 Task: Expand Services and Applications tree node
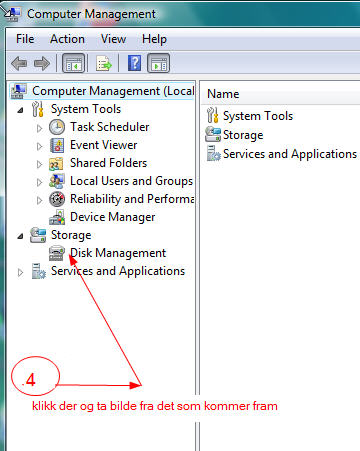[20, 272]
